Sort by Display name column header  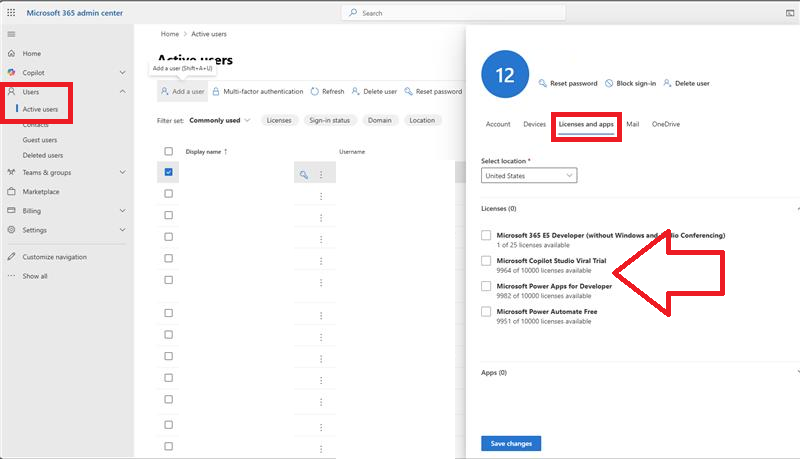[x=206, y=151]
